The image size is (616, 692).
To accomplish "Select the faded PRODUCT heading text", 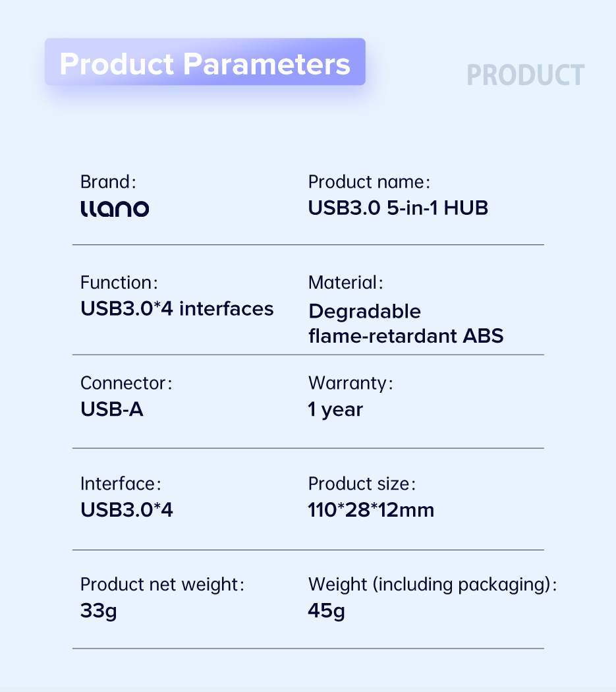I will pyautogui.click(x=525, y=75).
